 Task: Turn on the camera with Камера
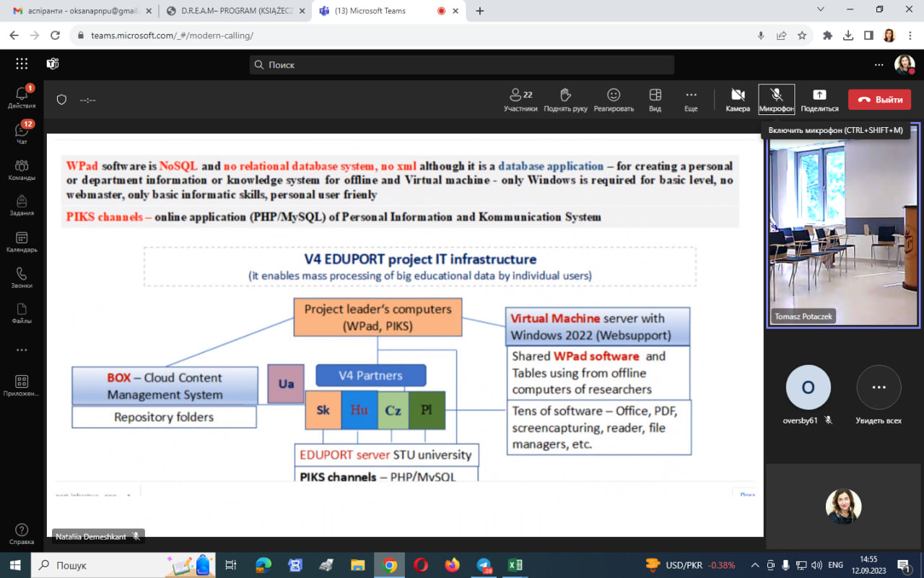click(x=738, y=100)
